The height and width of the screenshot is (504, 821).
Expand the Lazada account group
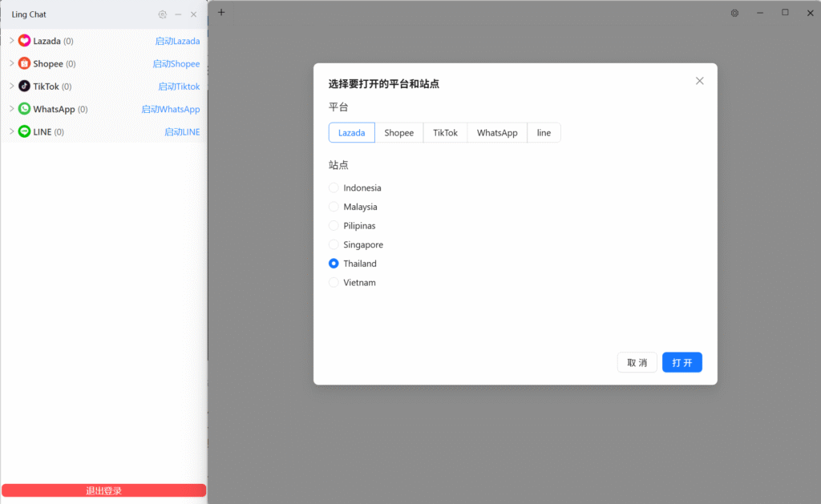[11, 40]
